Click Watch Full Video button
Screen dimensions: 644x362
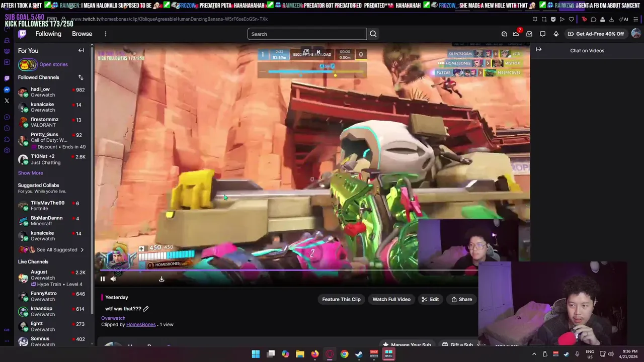coord(391,299)
